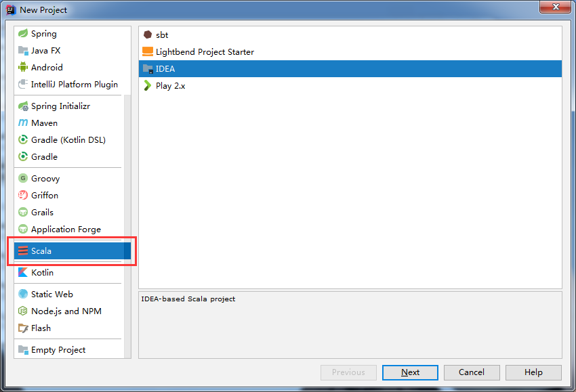This screenshot has width=576, height=392.
Task: Click the Gradle (Kotlin DSL) icon
Action: (x=23, y=139)
